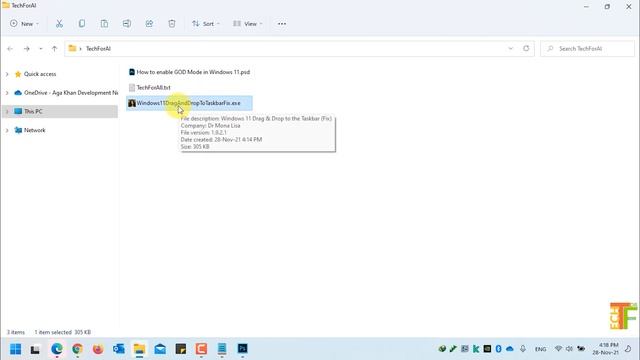Image resolution: width=640 pixels, height=360 pixels.
Task: Go up one folder level
Action: tap(54, 49)
